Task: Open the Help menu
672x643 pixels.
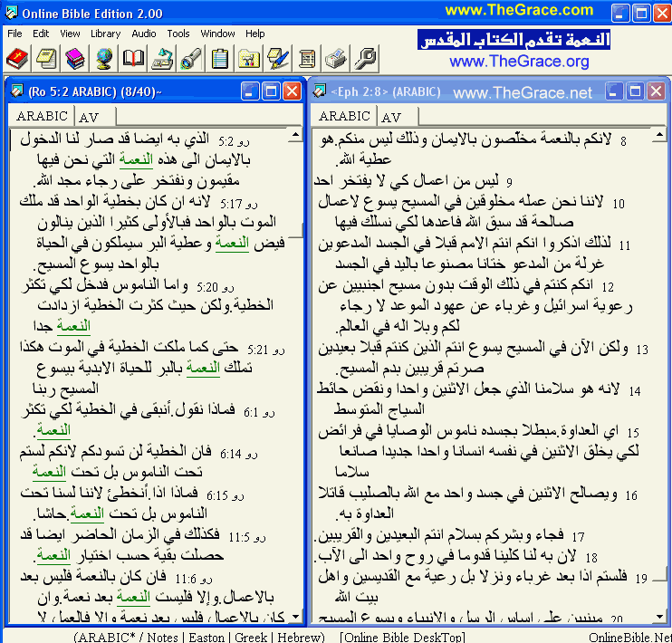Action: click(x=255, y=34)
